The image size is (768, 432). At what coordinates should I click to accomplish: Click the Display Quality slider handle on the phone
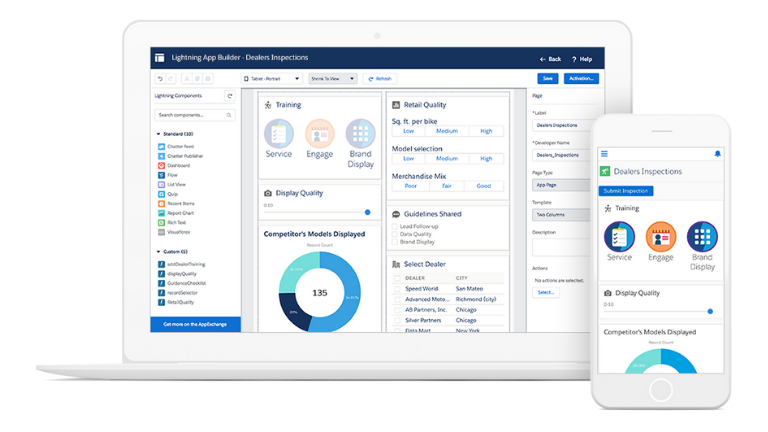[710, 312]
